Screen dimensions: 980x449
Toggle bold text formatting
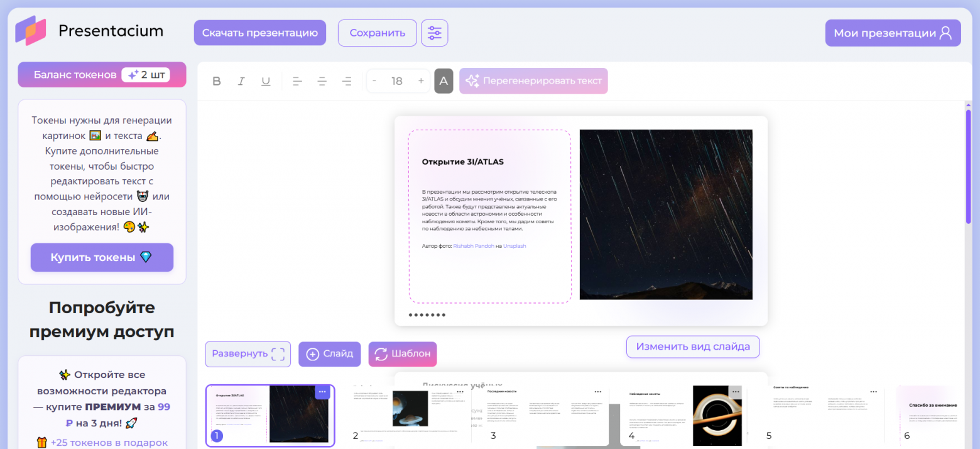pos(217,81)
